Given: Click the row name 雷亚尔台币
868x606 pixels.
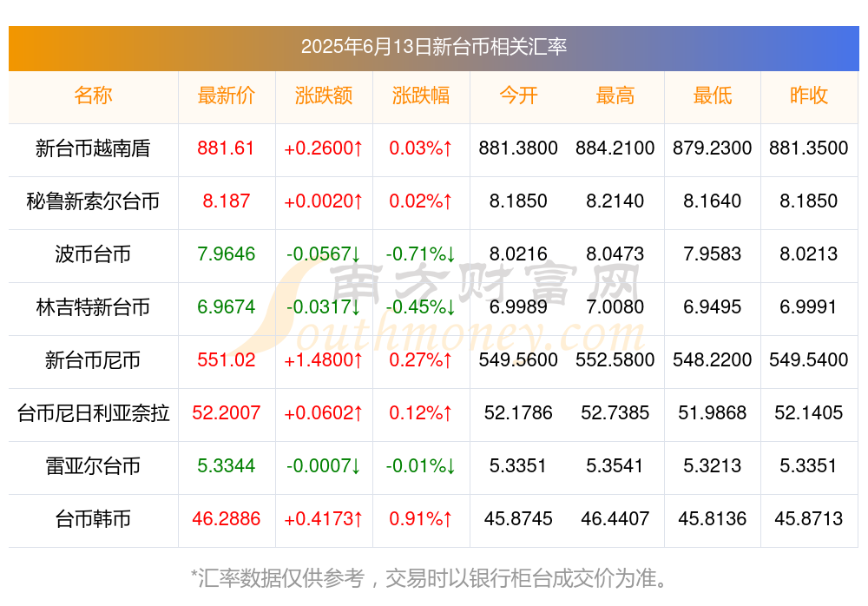Looking at the screenshot, I should [93, 466].
